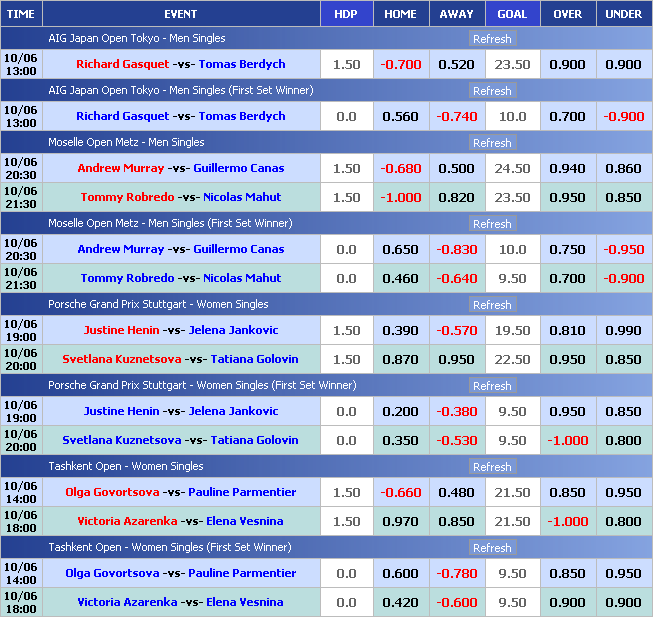Select under odds 0.990 for Henin vs Jankovic
Image resolution: width=653 pixels, height=617 pixels.
tap(624, 330)
